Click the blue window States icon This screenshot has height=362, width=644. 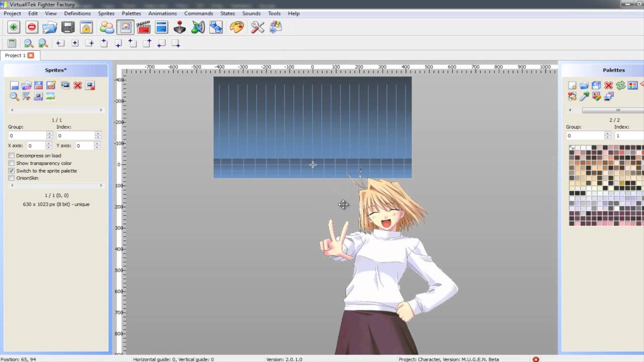162,27
